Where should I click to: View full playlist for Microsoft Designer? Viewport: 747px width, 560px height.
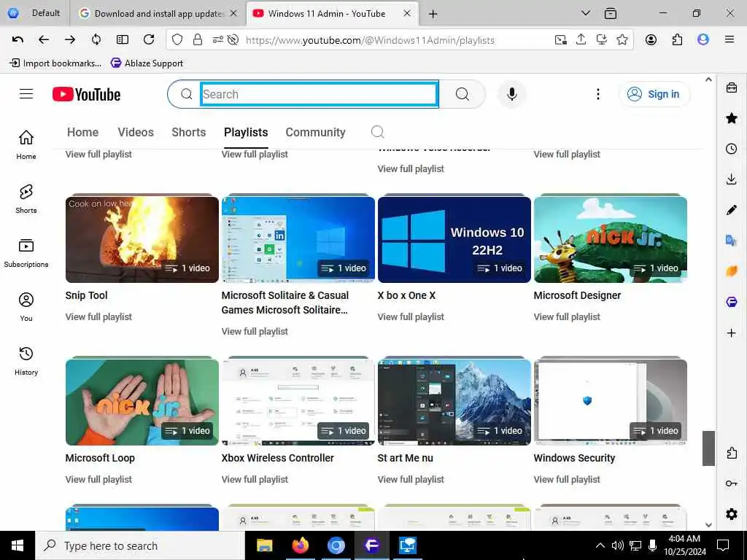[x=567, y=316]
